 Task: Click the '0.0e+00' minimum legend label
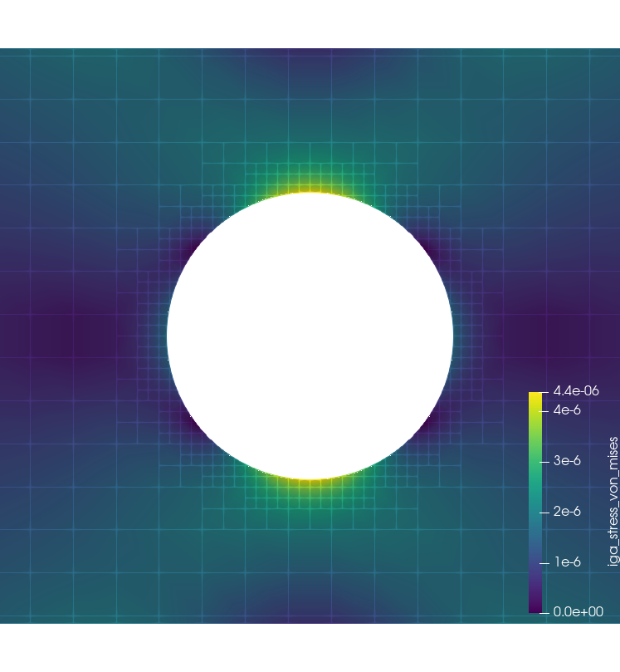click(x=578, y=611)
